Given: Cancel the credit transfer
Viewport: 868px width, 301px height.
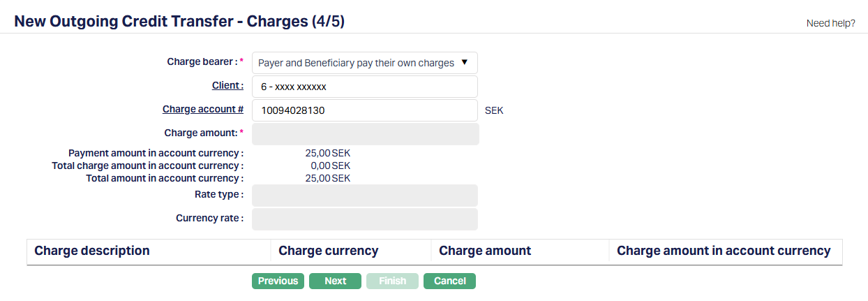Looking at the screenshot, I should click(449, 281).
